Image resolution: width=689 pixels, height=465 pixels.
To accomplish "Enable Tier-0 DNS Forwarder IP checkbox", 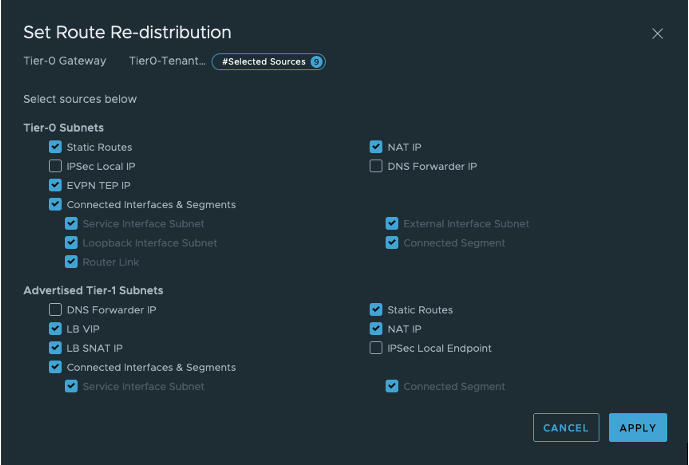I will tap(376, 166).
